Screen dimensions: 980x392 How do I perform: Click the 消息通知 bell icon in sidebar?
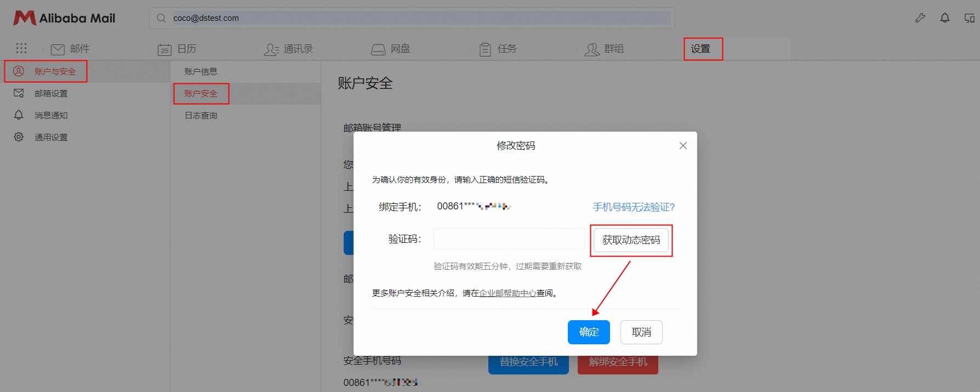(x=19, y=115)
